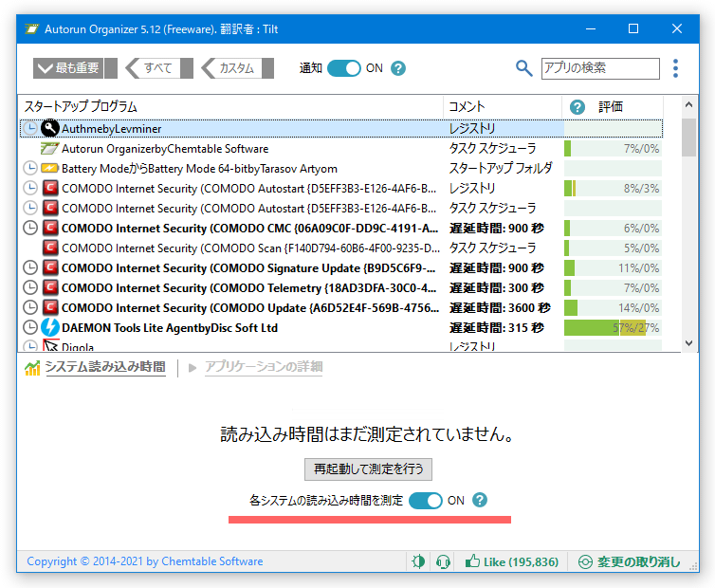
Task: Click delay clock on COMODO Signature Update row
Action: pos(30,267)
